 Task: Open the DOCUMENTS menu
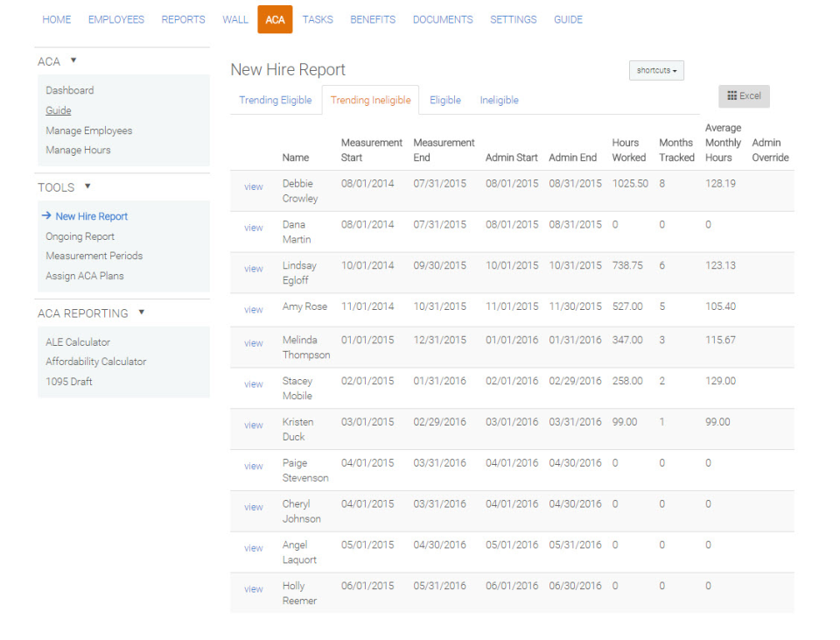coord(443,20)
